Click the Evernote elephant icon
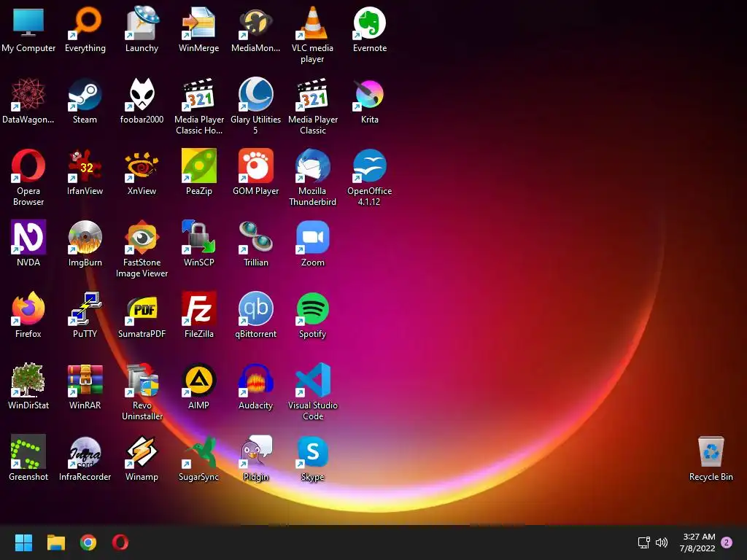The width and height of the screenshot is (747, 560). [370, 23]
